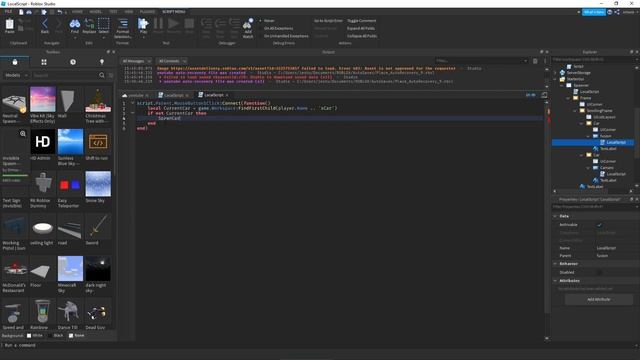
Task: Click the Shift to run model thumbnail
Action: coord(98,142)
